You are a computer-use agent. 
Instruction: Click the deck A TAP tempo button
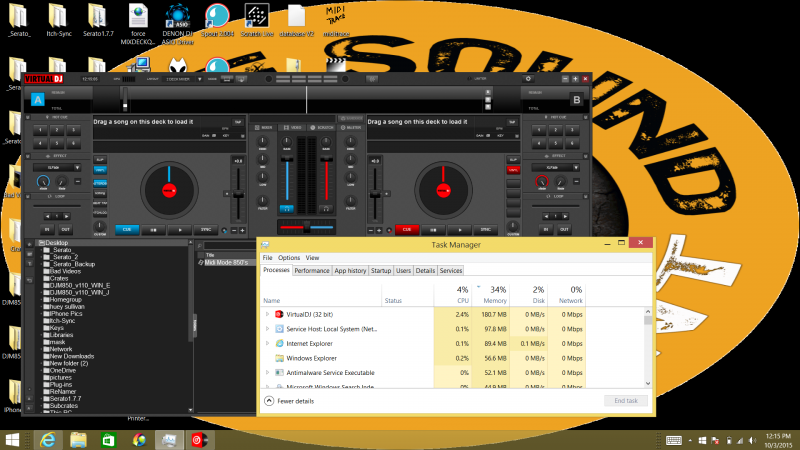(x=238, y=122)
